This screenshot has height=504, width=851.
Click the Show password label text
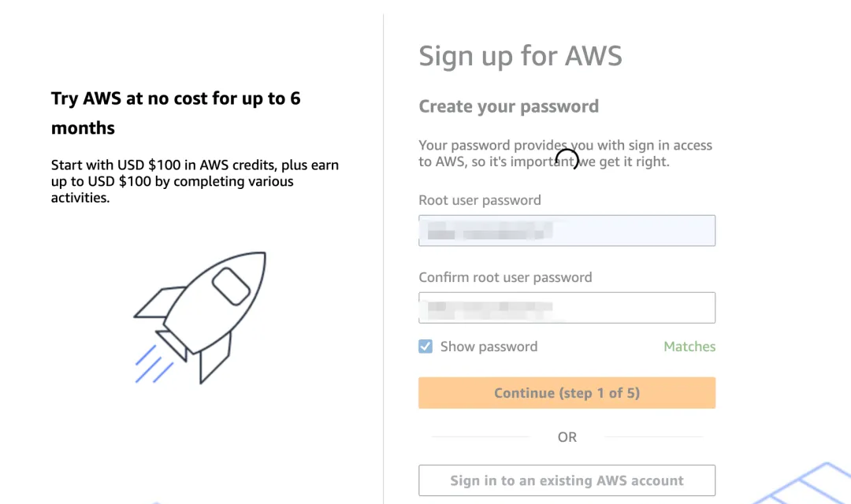coord(489,346)
